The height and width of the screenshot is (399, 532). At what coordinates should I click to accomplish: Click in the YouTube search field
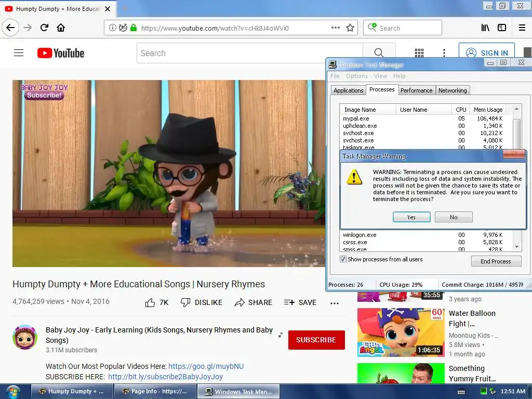click(250, 53)
